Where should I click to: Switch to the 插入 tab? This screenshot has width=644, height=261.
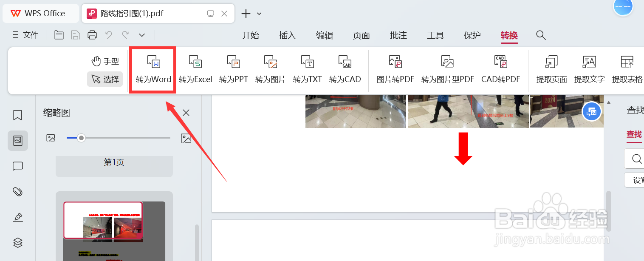click(x=288, y=35)
